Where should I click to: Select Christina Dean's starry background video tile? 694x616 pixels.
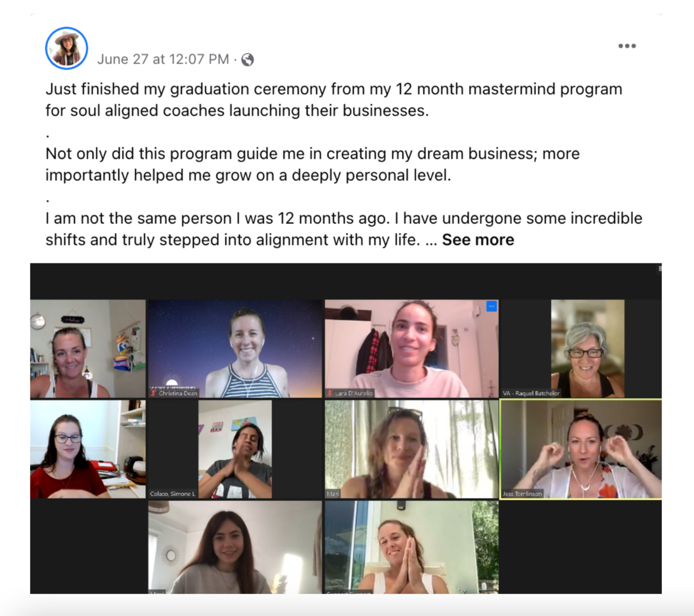tap(235, 348)
